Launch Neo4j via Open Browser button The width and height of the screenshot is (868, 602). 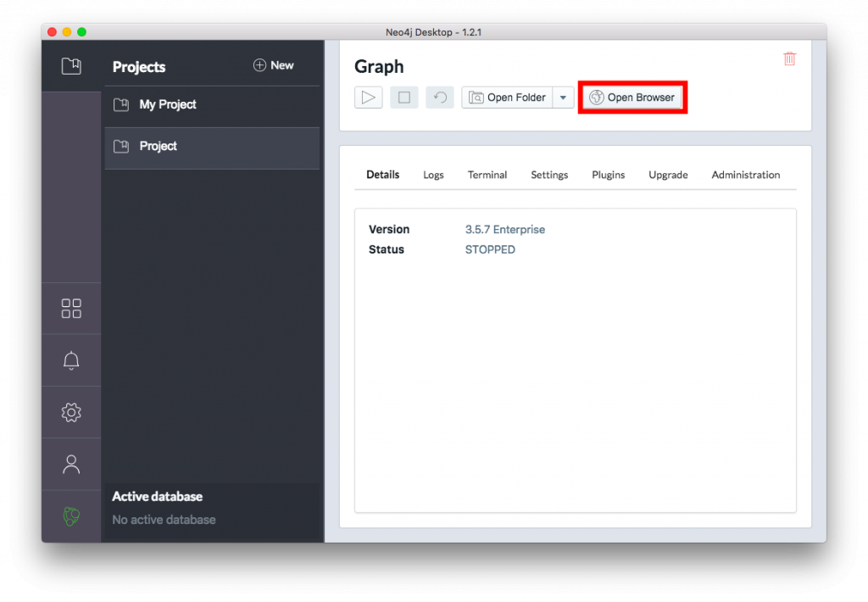point(632,98)
